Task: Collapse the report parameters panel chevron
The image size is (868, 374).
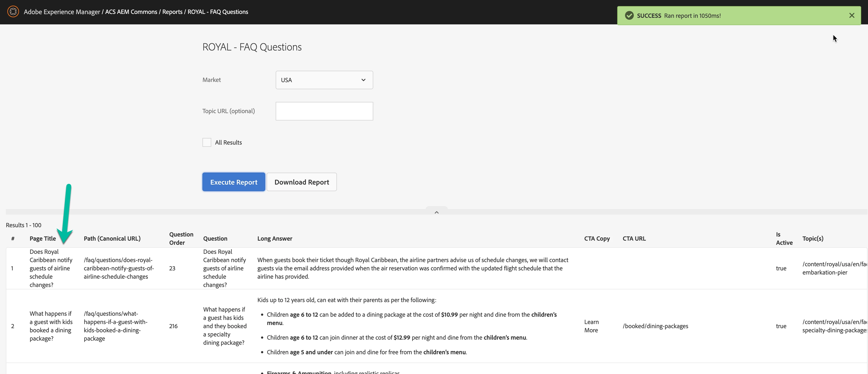Action: click(436, 212)
